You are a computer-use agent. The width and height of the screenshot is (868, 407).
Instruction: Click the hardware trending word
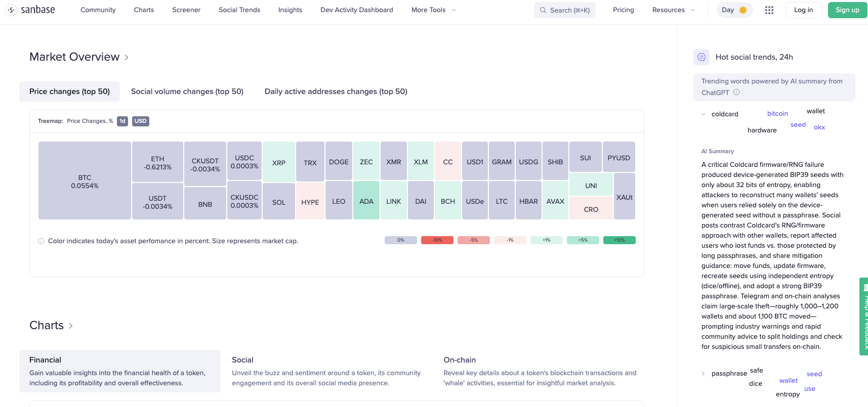[762, 130]
